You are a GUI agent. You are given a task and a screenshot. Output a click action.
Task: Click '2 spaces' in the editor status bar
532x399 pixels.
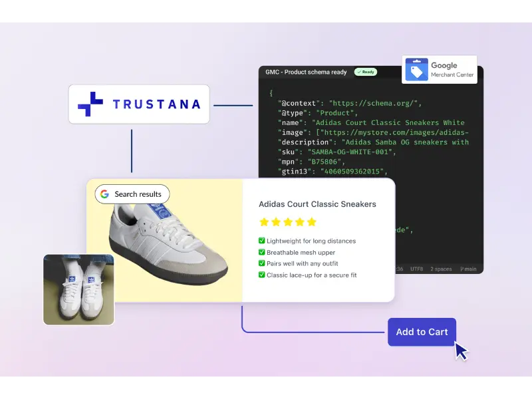[x=441, y=269]
